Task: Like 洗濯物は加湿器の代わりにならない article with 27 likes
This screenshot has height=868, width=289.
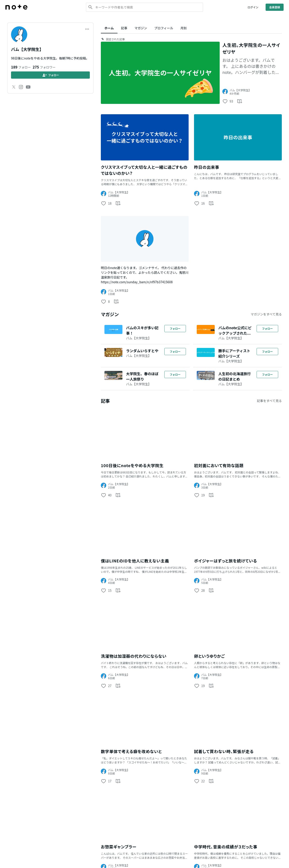Action: pyautogui.click(x=104, y=686)
